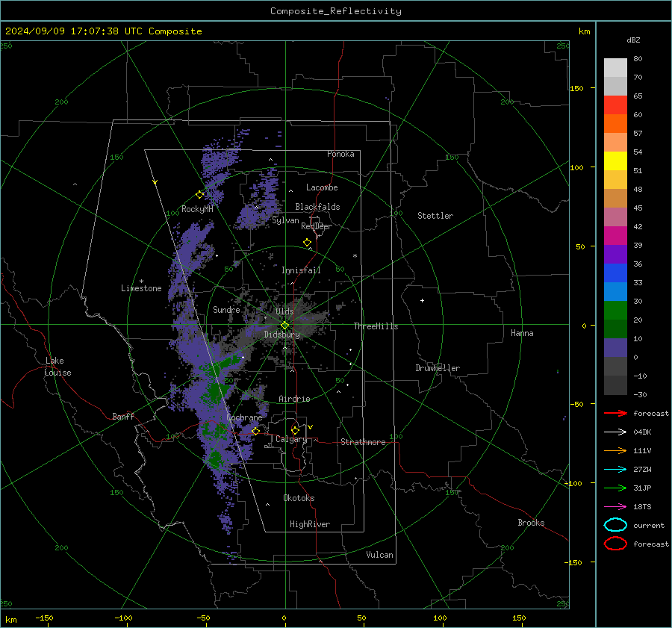
Task: Select the magenta 39-42 dBZ swatch
Action: (615, 236)
